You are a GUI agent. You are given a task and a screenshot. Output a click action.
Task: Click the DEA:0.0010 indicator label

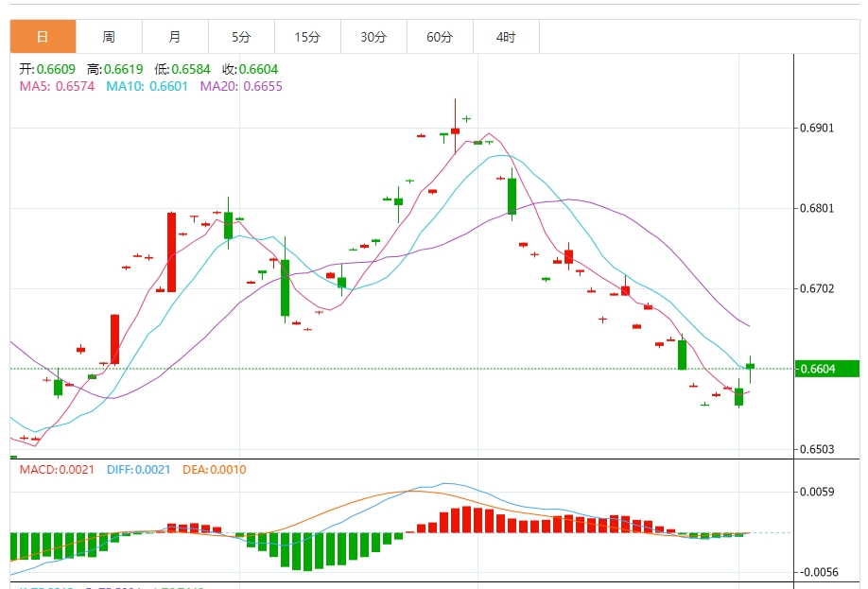(x=215, y=470)
